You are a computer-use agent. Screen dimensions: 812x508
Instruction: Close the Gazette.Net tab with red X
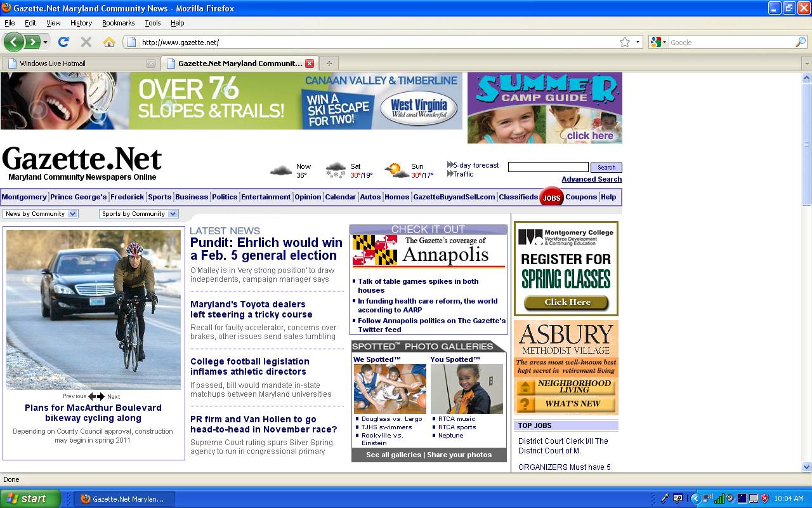pos(310,63)
